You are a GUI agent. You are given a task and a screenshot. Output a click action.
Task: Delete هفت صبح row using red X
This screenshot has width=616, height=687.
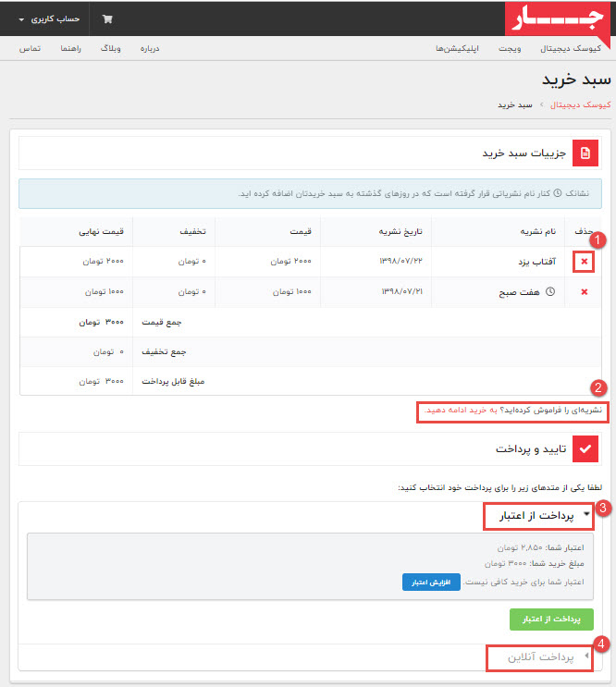click(x=583, y=292)
